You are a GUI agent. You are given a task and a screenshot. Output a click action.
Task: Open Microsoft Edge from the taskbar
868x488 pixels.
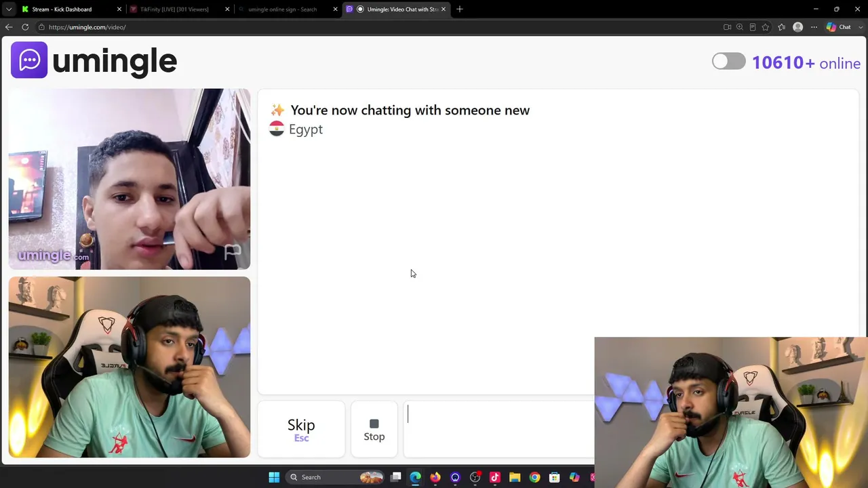click(416, 477)
